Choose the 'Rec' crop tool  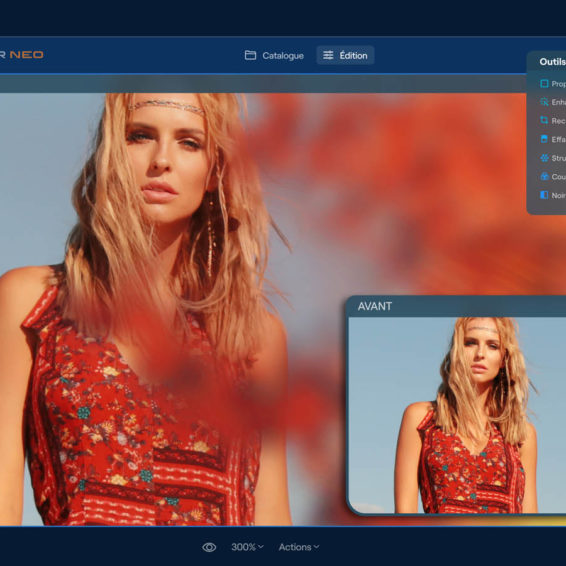552,121
